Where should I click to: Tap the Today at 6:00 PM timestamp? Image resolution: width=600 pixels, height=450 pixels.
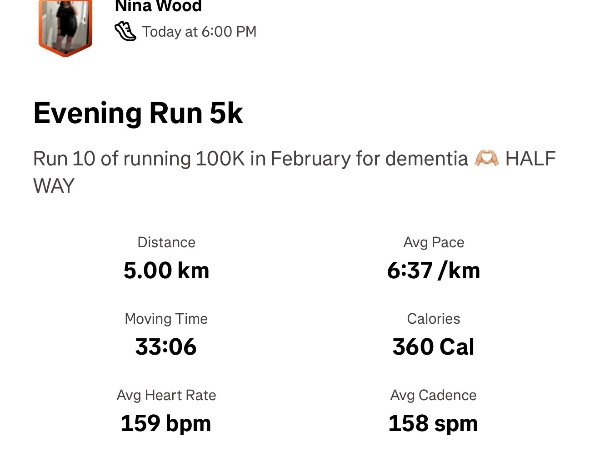point(199,32)
